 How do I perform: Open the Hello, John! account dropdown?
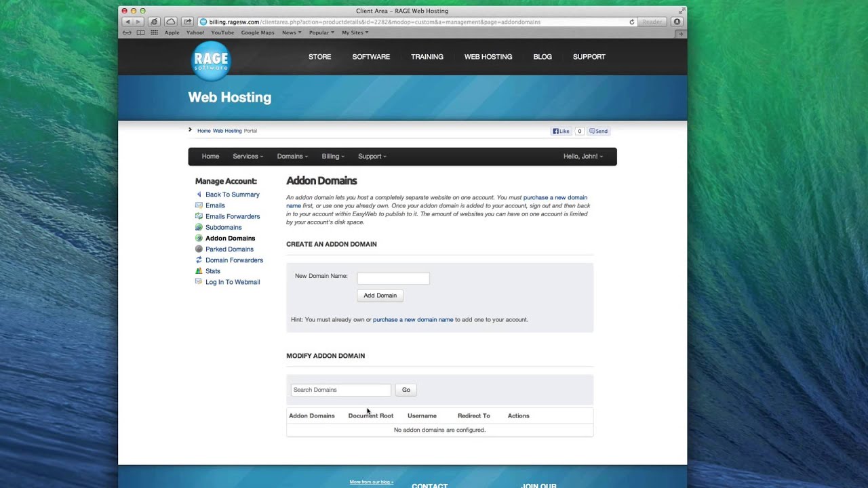coord(583,157)
